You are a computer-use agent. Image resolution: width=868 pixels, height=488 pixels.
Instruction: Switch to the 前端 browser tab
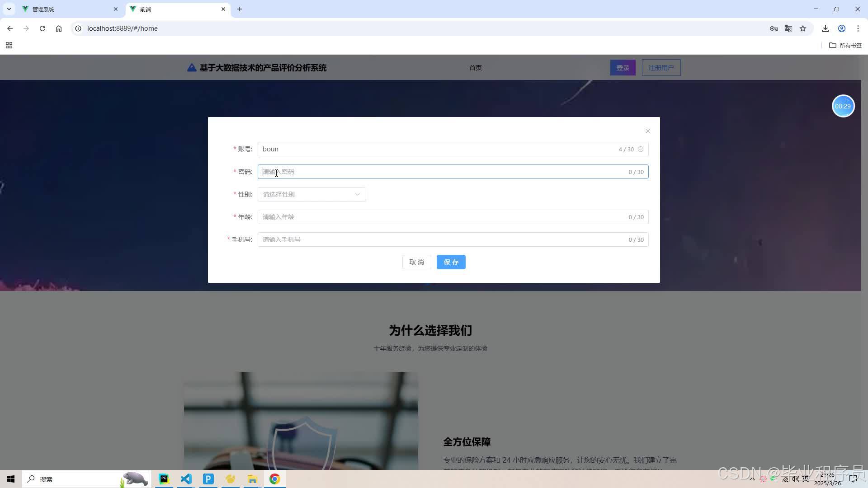pyautogui.click(x=177, y=9)
